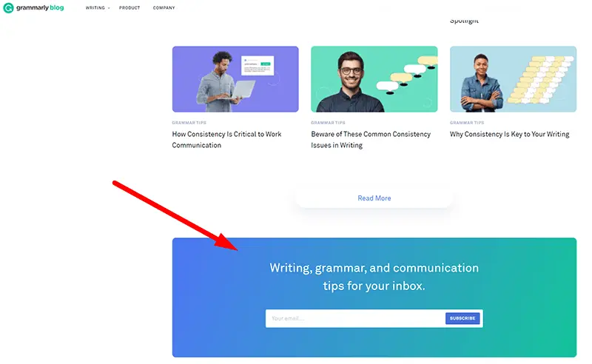Viewport: 592px width, 364px height.
Task: Open the Grammarly blog home link
Action: [x=40, y=7]
